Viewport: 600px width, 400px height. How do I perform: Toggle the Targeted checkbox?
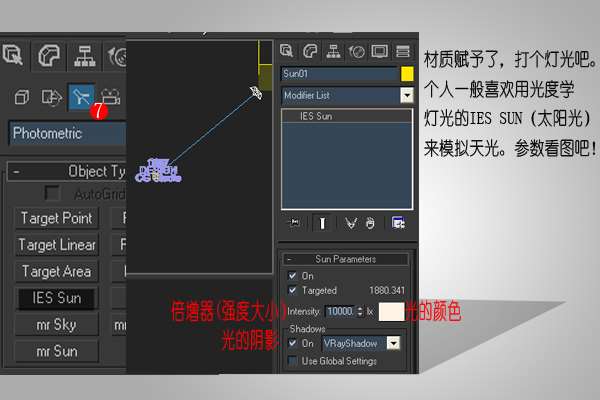coord(292,291)
